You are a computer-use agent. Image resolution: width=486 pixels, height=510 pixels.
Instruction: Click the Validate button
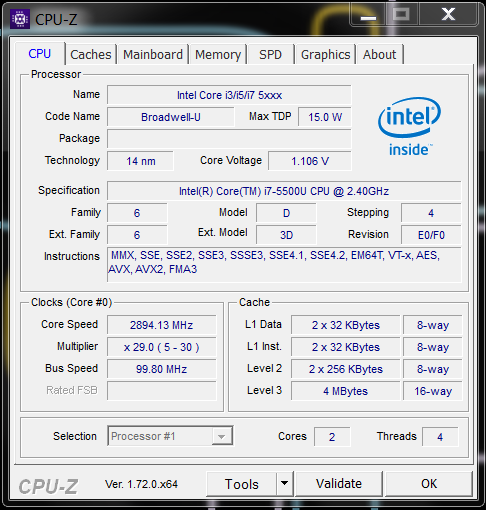(x=339, y=483)
